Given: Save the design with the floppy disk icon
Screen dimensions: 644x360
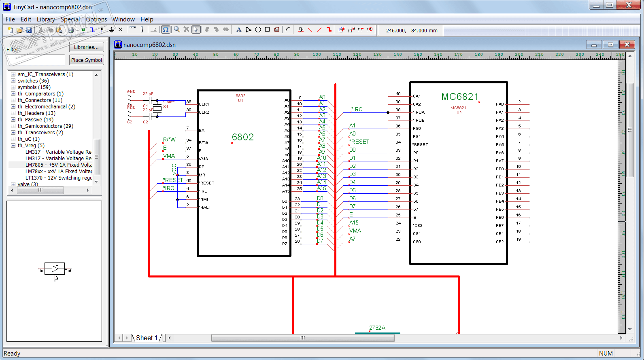Looking at the screenshot, I should [29, 30].
